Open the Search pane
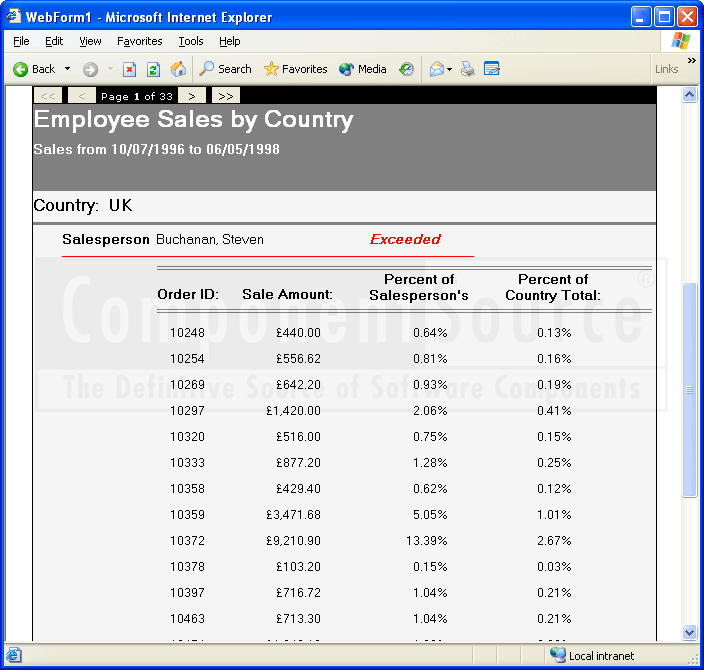The width and height of the screenshot is (704, 670). 225,69
